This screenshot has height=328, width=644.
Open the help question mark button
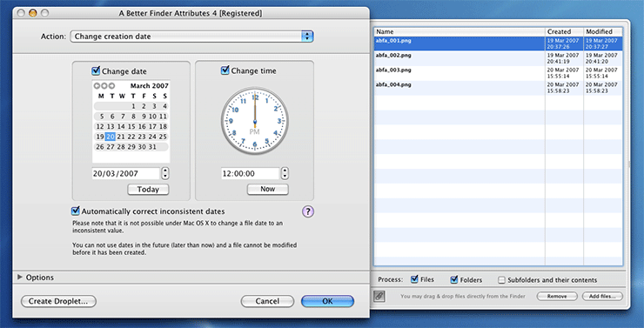[x=308, y=211]
